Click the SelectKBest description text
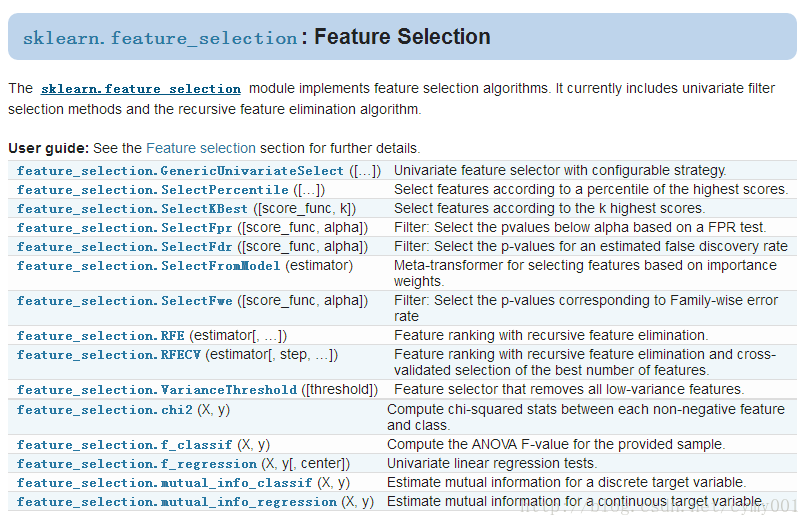Viewport: 811px width, 526px height. click(549, 209)
